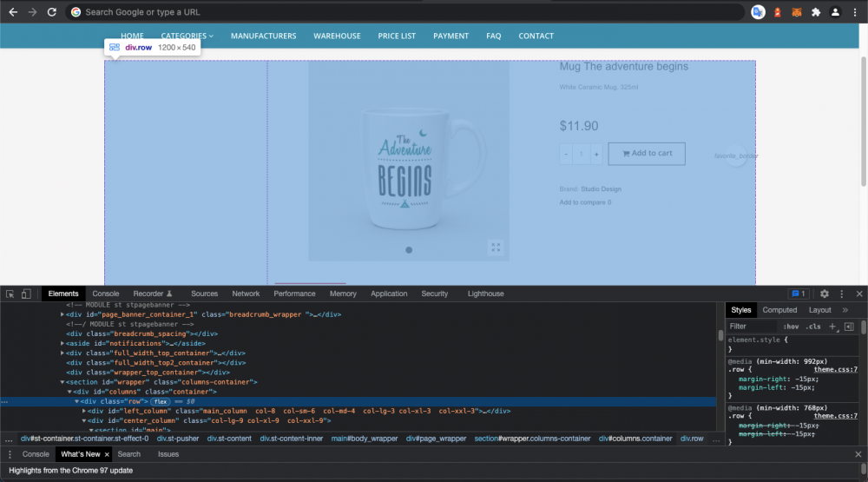Click the fullscreen icon on the mug image

(496, 248)
